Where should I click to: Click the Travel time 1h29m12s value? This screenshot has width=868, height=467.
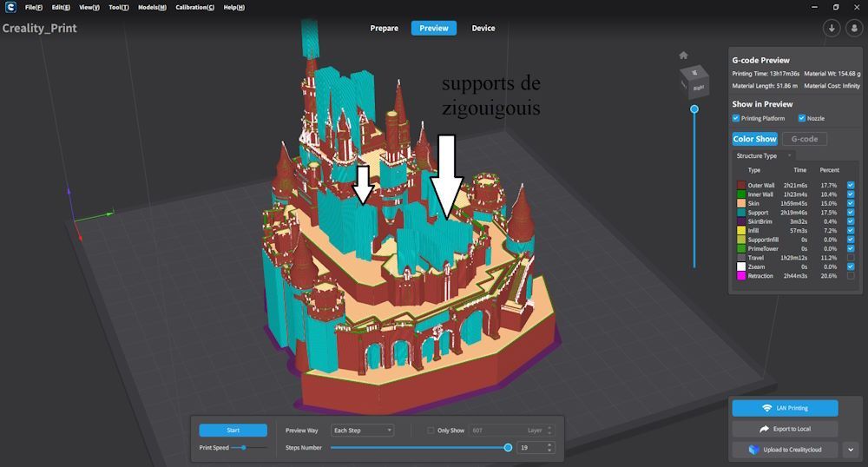click(794, 258)
